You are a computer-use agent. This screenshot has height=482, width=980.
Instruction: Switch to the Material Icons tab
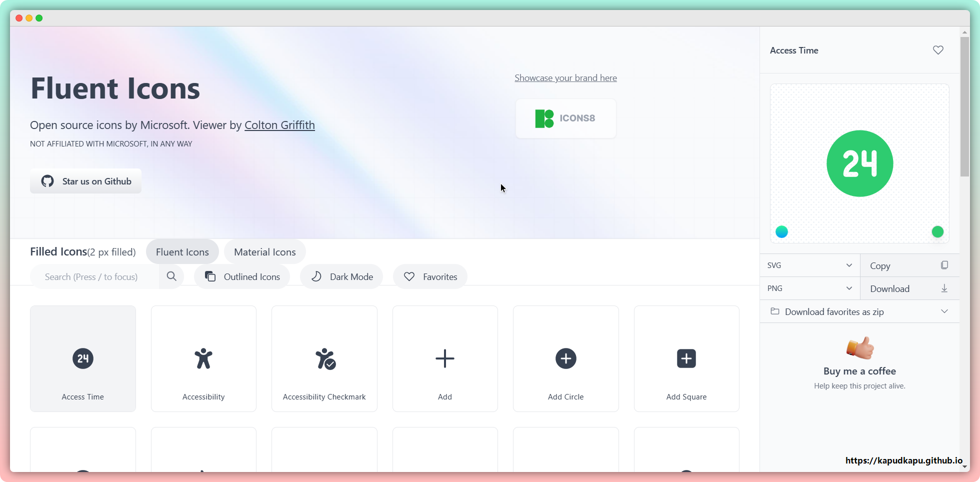pos(264,252)
